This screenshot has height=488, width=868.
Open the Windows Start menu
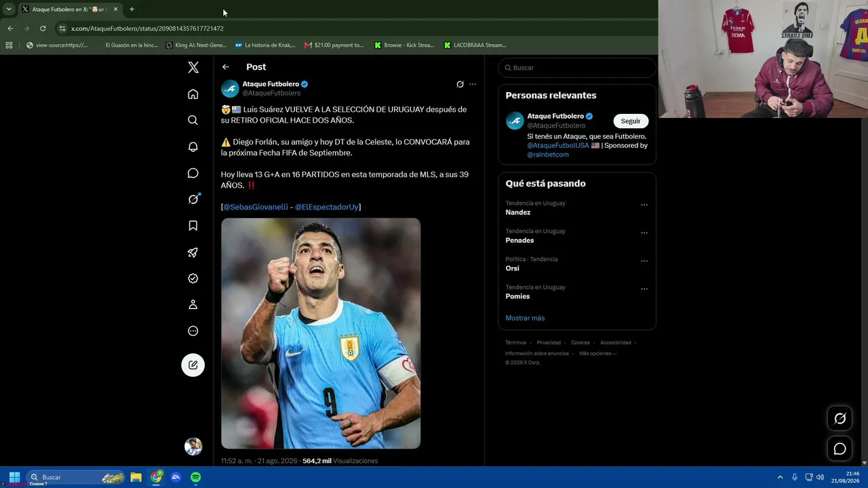click(x=14, y=477)
